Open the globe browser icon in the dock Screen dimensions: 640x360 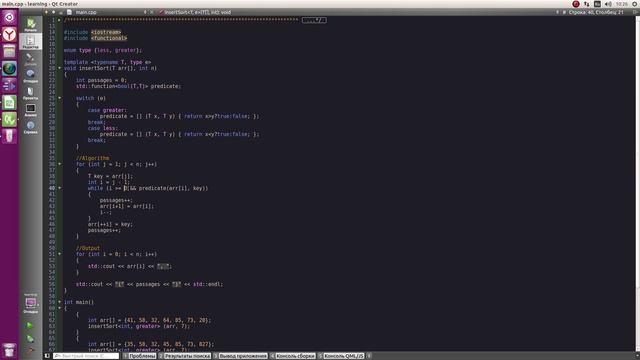9,69
